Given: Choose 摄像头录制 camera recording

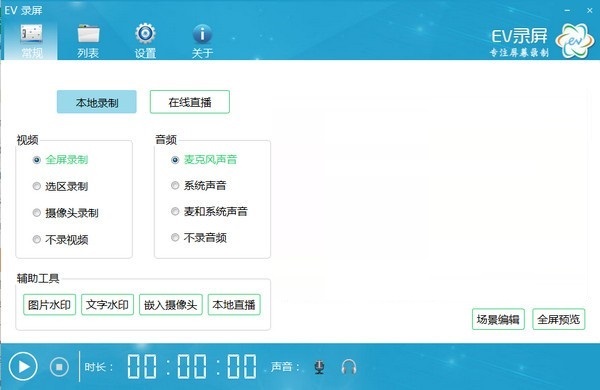Looking at the screenshot, I should coord(66,213).
